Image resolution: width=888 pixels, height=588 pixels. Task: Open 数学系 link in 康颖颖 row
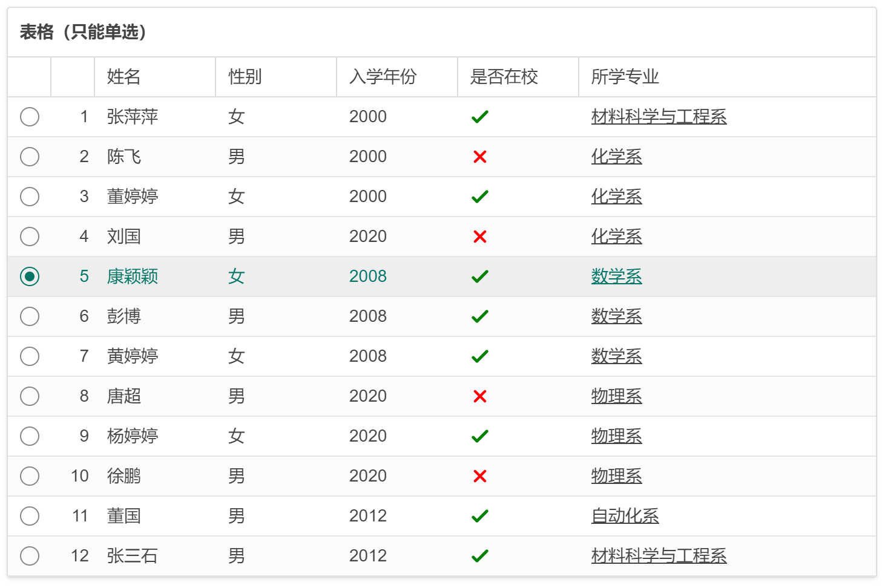click(616, 276)
